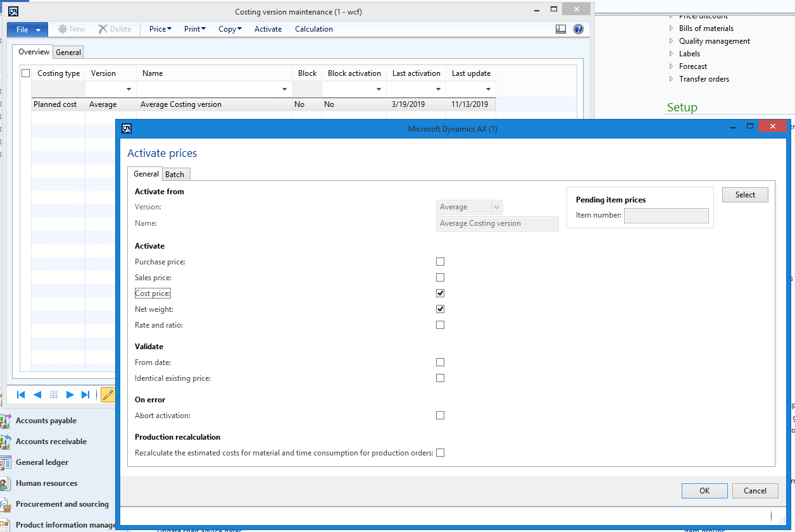Enable the Sales price checkbox
The image size is (795, 532).
click(441, 277)
